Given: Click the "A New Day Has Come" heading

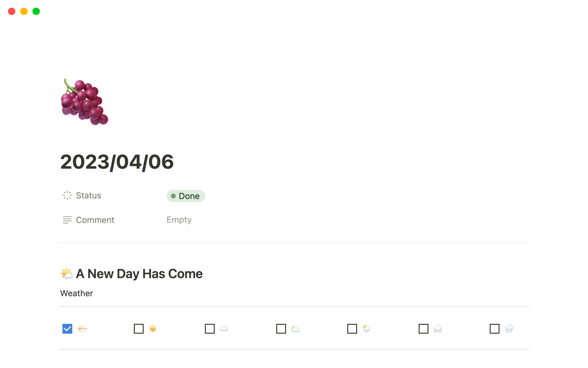Looking at the screenshot, I should (x=139, y=274).
